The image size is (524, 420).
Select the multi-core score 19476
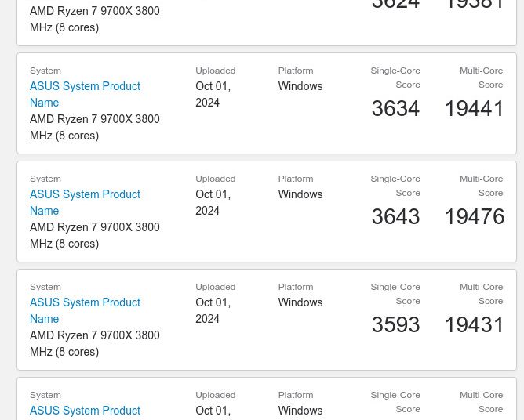tap(475, 217)
